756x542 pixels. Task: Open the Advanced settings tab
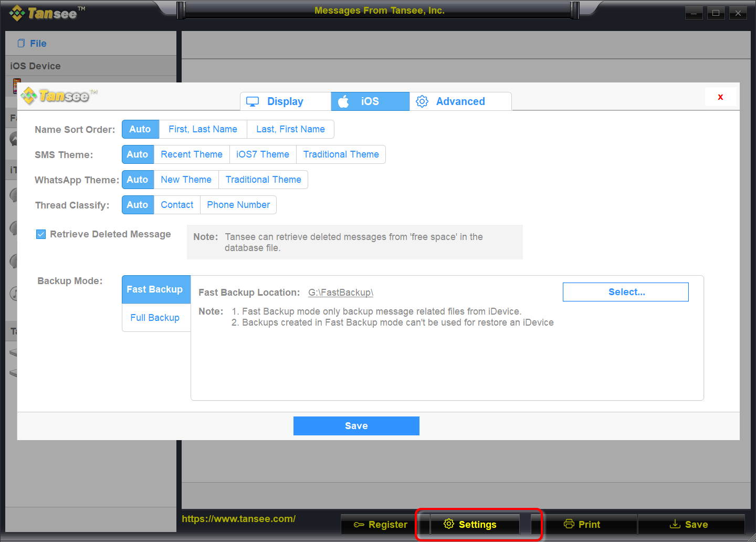click(x=460, y=101)
